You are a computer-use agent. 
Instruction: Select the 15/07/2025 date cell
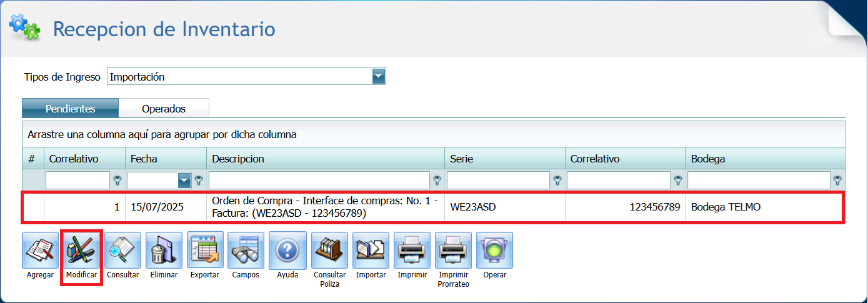click(166, 207)
